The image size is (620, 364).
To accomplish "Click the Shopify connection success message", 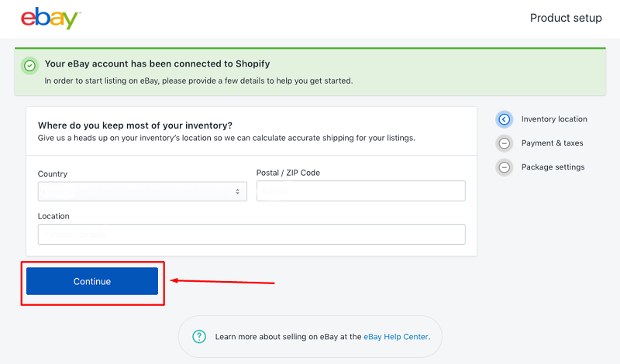I will click(157, 64).
